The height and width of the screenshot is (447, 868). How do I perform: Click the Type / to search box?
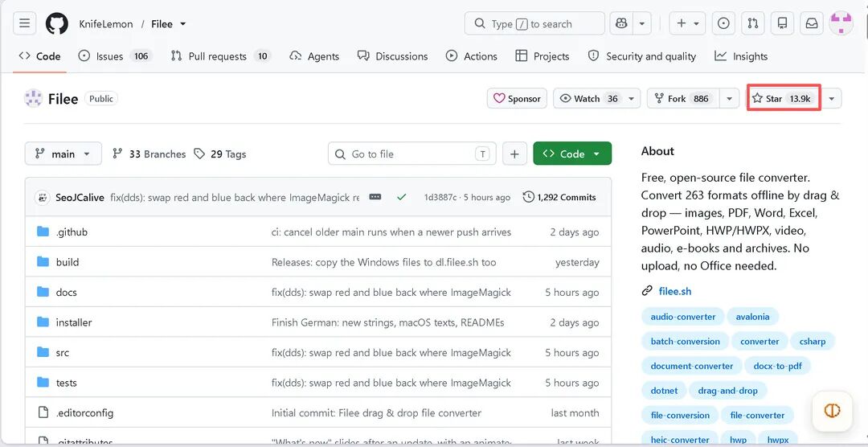tap(534, 24)
